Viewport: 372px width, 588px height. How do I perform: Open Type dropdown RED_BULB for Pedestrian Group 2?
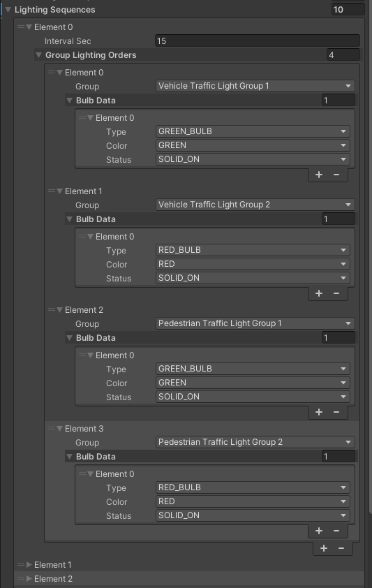pos(253,487)
